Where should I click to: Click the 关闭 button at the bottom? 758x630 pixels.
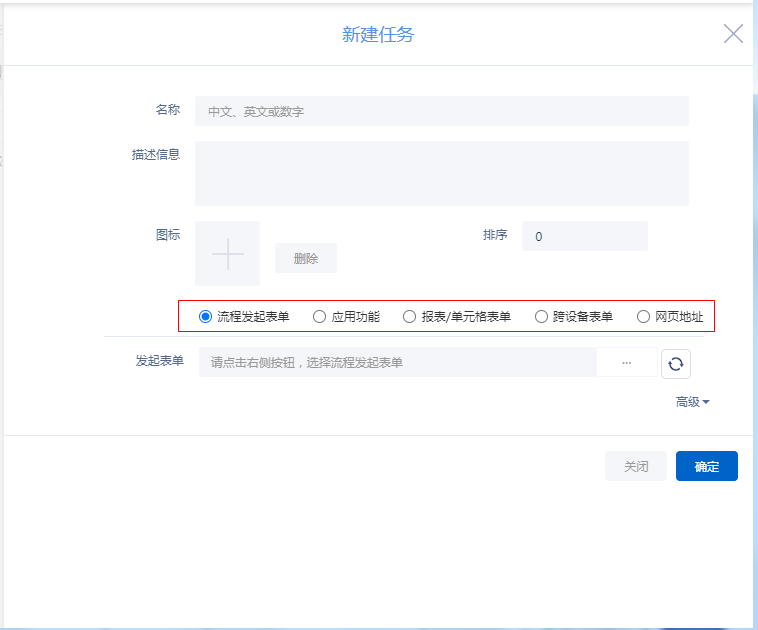(636, 466)
